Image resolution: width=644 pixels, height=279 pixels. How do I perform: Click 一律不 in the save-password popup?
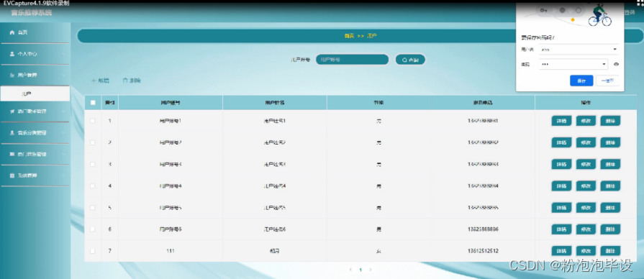(607, 81)
